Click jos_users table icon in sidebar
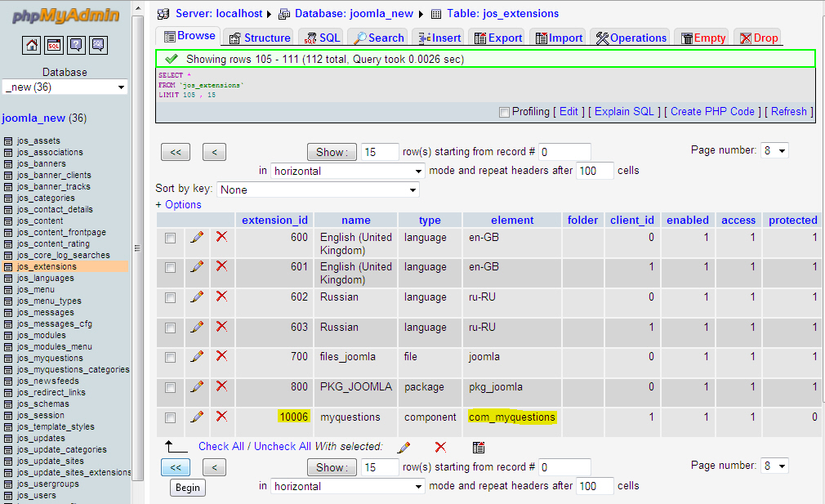The width and height of the screenshot is (825, 504). coord(8,496)
